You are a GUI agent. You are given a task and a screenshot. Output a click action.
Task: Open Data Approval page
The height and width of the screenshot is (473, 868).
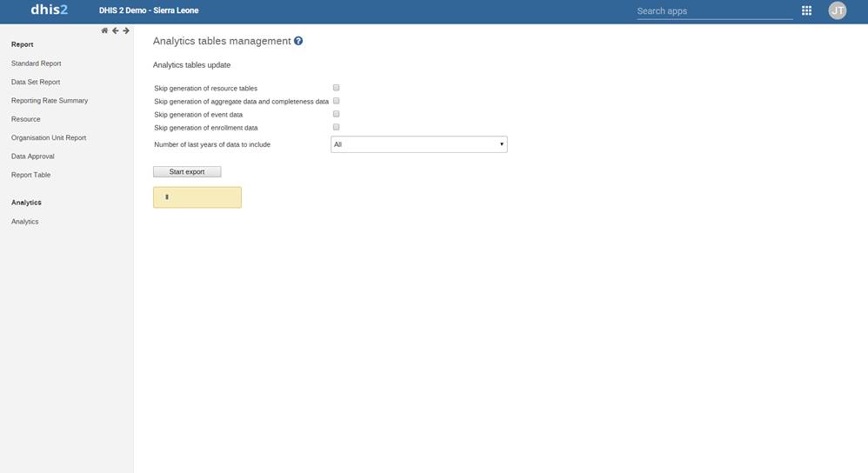click(33, 157)
